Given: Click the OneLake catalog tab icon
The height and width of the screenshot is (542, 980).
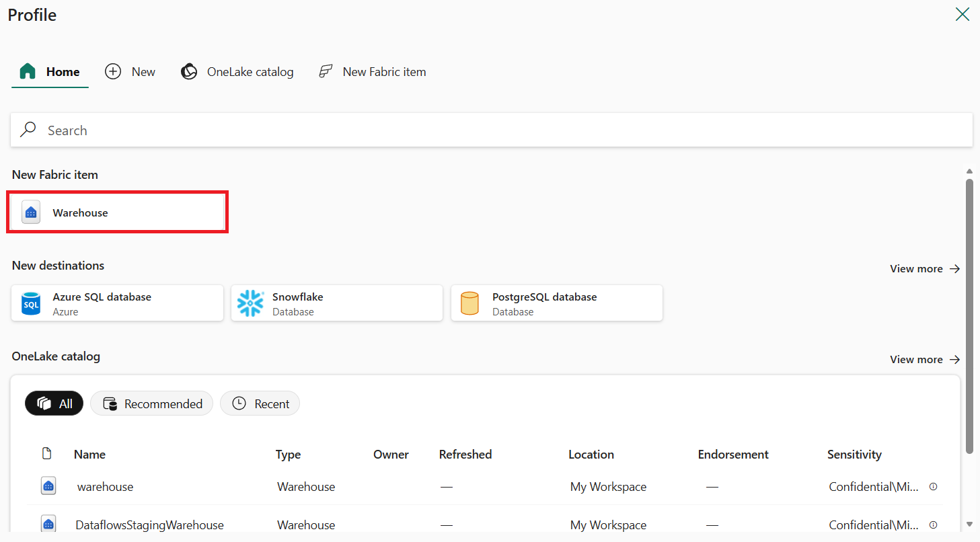Looking at the screenshot, I should point(189,71).
